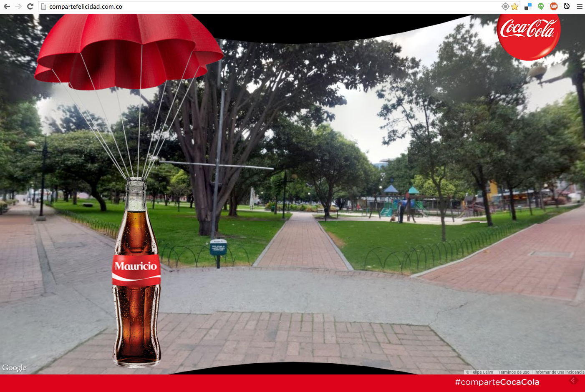
Task: Bookmark this page with the star icon
Action: (515, 6)
